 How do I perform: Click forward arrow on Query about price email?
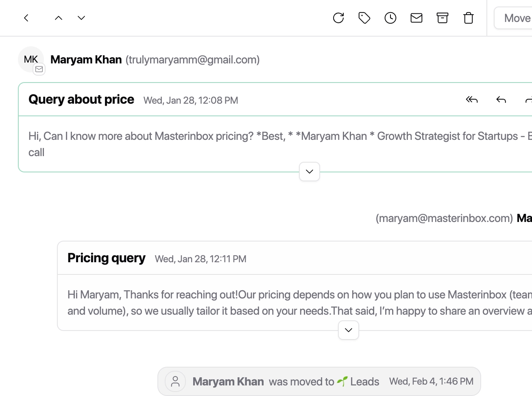click(528, 100)
